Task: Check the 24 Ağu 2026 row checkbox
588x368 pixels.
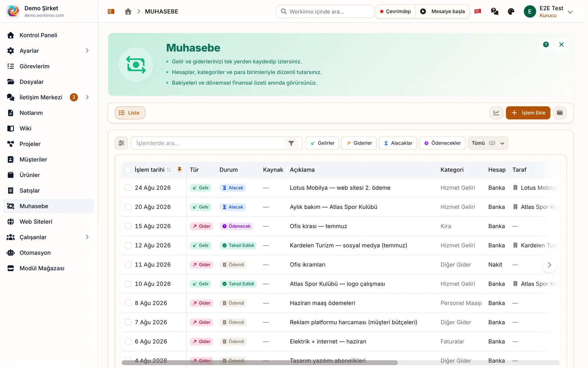Action: 128,188
